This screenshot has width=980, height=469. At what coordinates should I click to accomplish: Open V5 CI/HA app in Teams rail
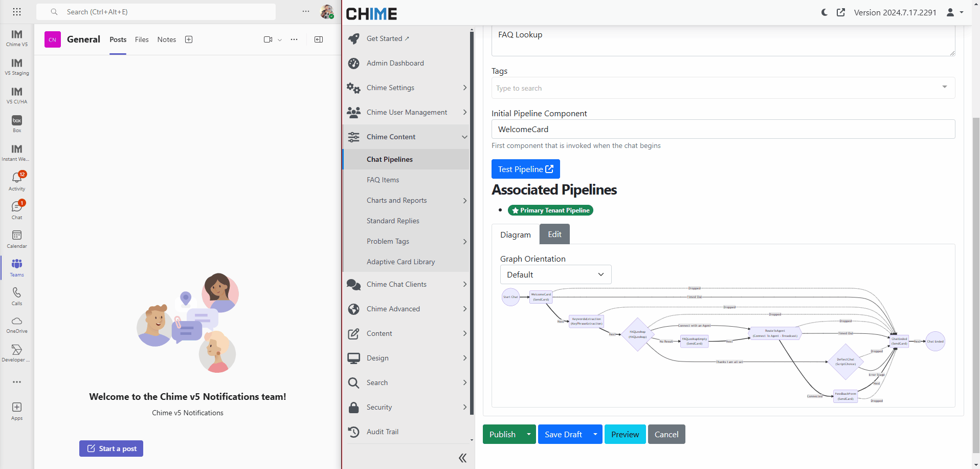tap(17, 95)
